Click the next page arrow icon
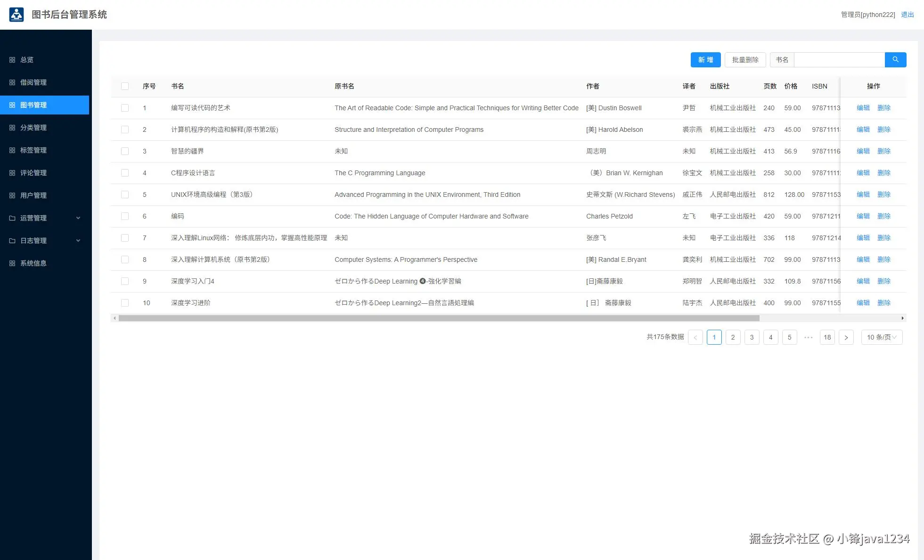This screenshot has height=560, width=924. click(x=846, y=337)
